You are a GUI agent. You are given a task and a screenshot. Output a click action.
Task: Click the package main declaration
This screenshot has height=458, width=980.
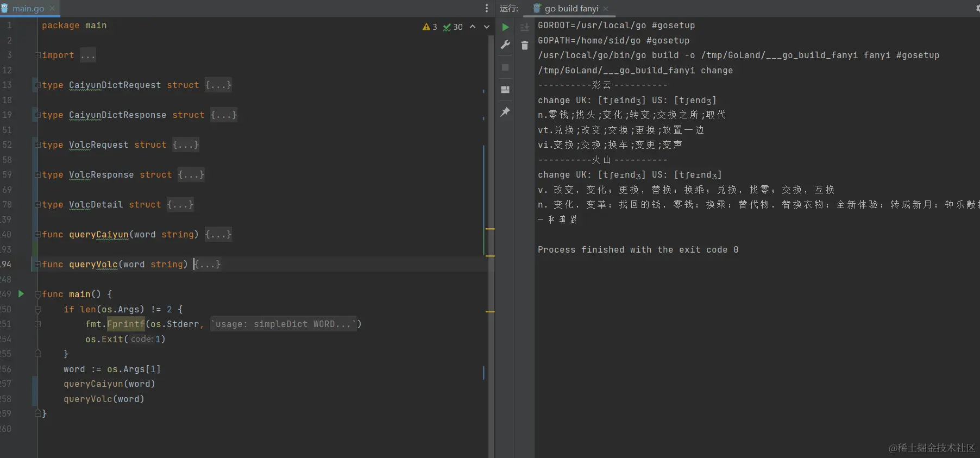[74, 26]
